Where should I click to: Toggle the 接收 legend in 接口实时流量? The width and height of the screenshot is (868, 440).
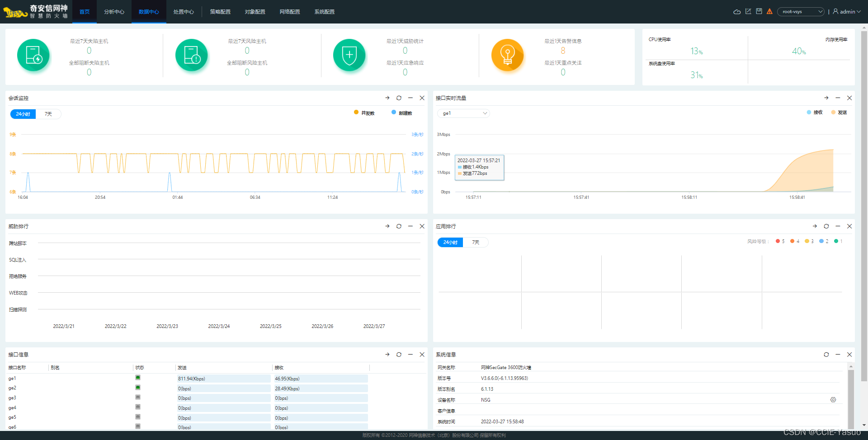(x=815, y=112)
